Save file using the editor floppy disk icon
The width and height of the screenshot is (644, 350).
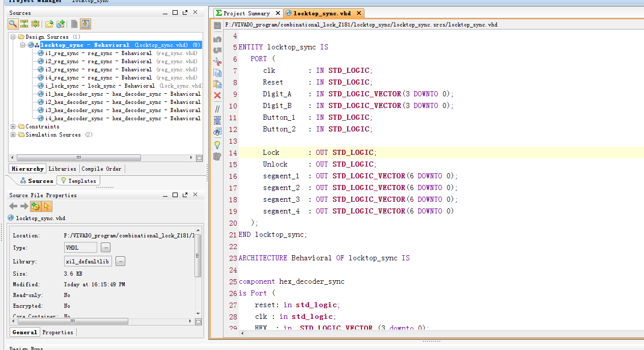pos(217,25)
